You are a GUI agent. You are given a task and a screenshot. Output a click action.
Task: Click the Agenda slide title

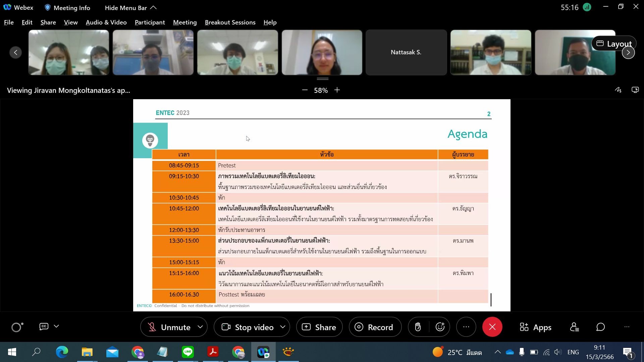pos(467,134)
